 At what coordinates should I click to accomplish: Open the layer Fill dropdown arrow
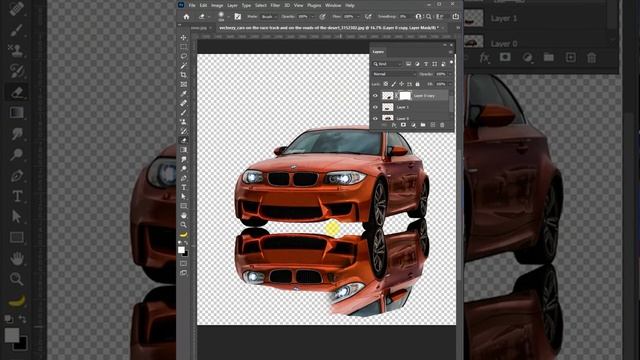(451, 84)
